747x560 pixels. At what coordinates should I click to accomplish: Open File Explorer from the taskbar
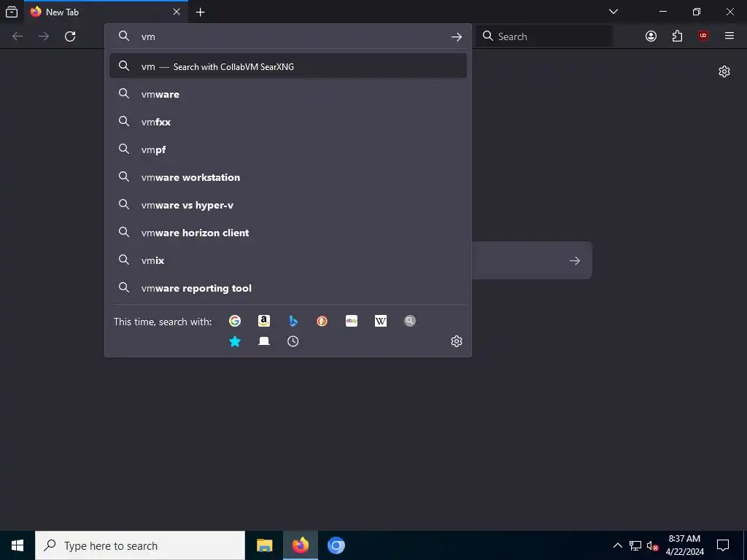click(264, 545)
